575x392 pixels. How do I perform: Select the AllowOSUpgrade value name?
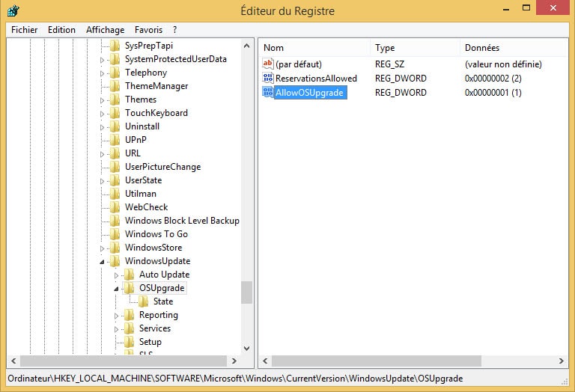(309, 92)
